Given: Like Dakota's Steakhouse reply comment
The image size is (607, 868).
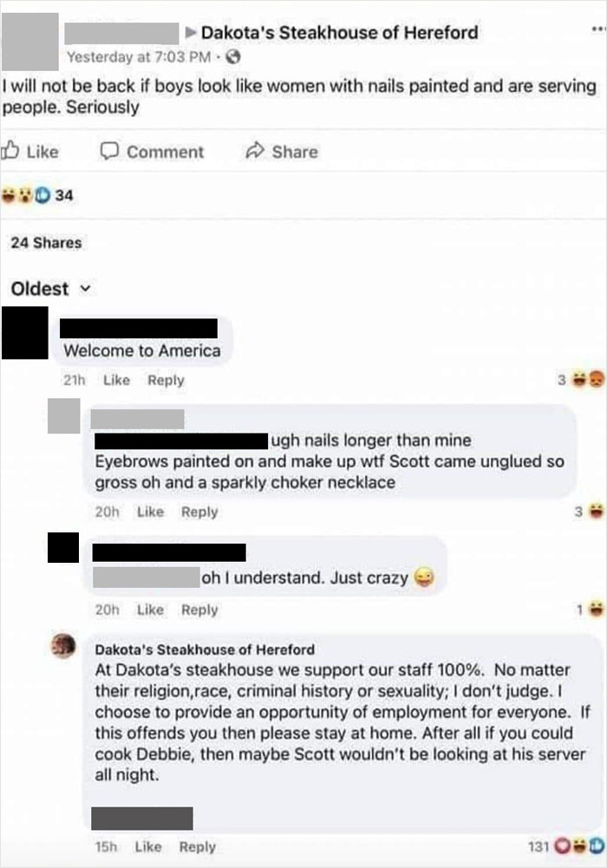Looking at the screenshot, I should [147, 847].
